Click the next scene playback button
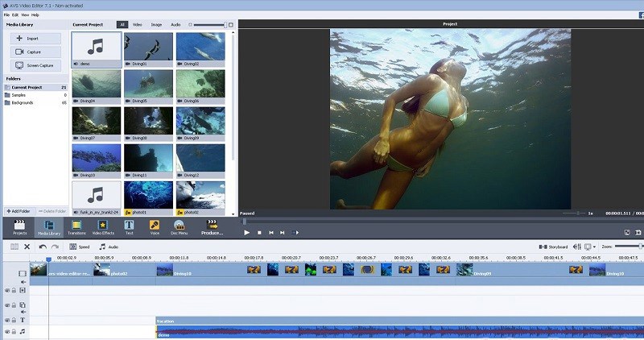Viewport: 644px width, 340px height. (295, 233)
